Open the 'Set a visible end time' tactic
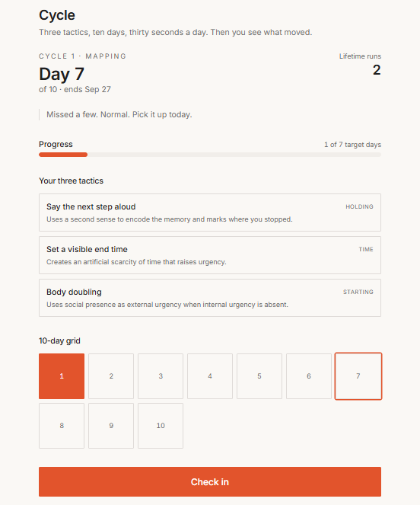Image resolution: width=420 pixels, height=505 pixels. click(210, 255)
